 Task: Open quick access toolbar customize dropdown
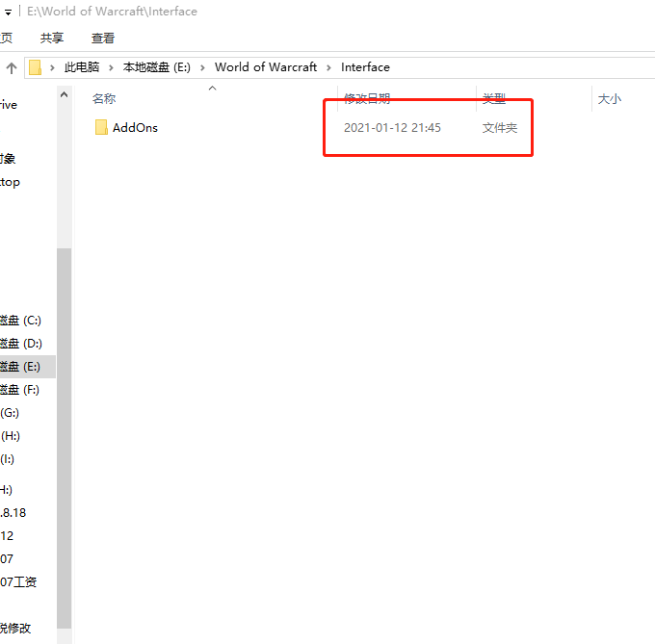point(8,13)
